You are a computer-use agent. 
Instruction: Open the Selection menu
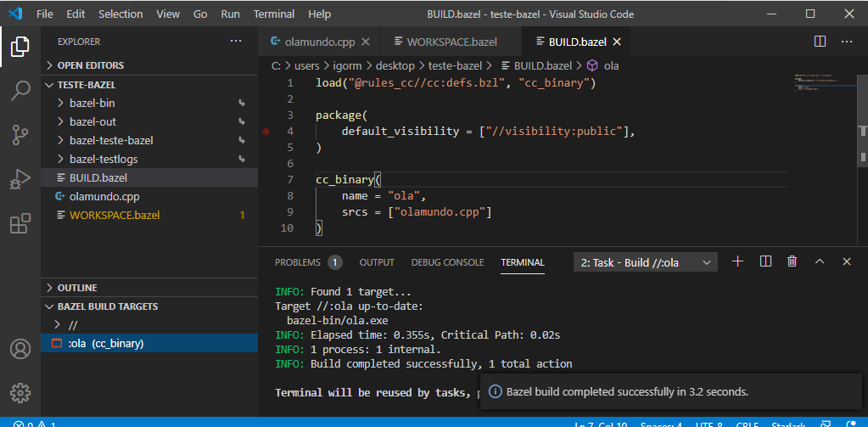[120, 14]
